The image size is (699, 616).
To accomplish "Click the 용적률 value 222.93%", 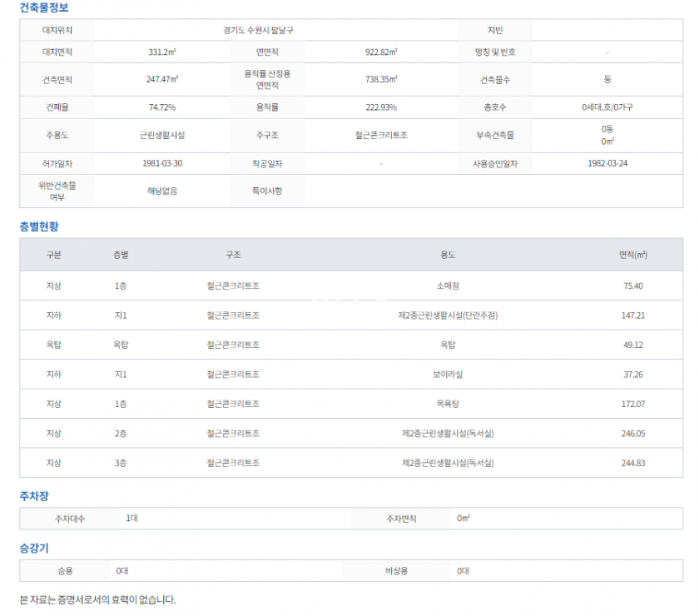I will pos(381,107).
